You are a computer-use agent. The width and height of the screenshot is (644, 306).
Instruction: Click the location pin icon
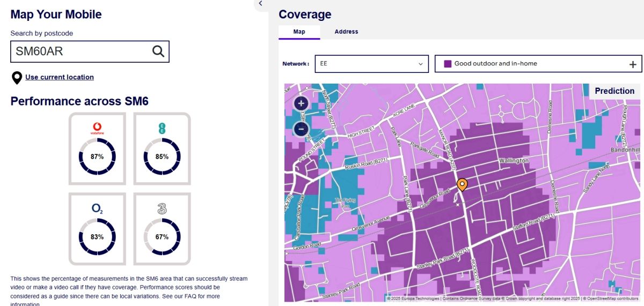click(17, 78)
